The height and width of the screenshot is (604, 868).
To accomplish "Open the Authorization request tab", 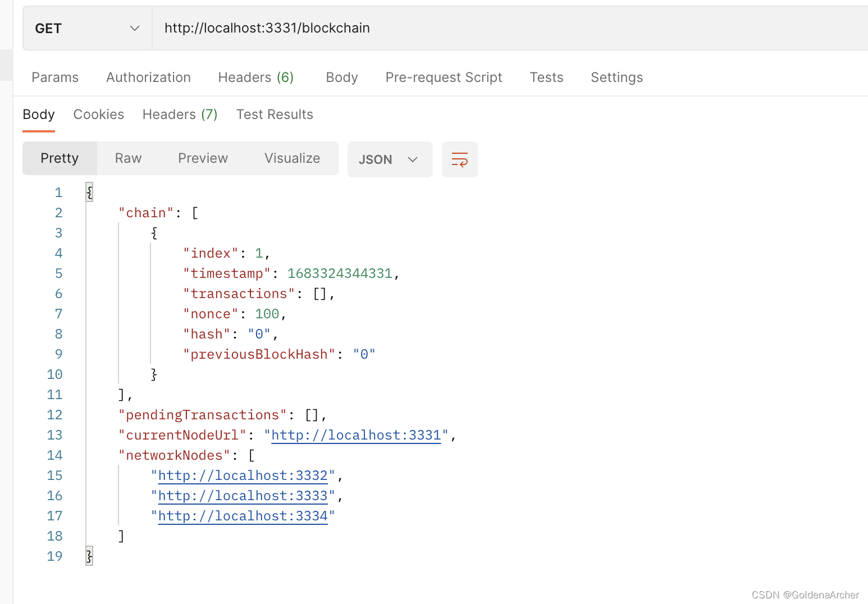I will [x=148, y=77].
